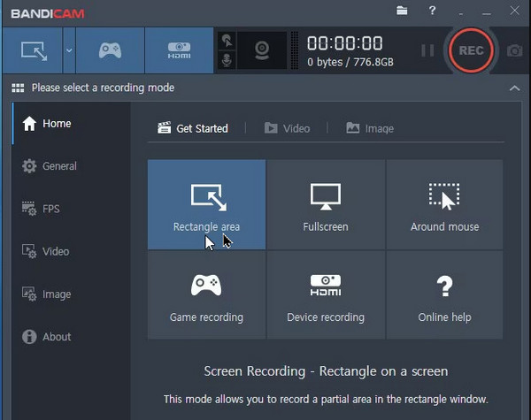Toggle microphone recording icon

[226, 60]
